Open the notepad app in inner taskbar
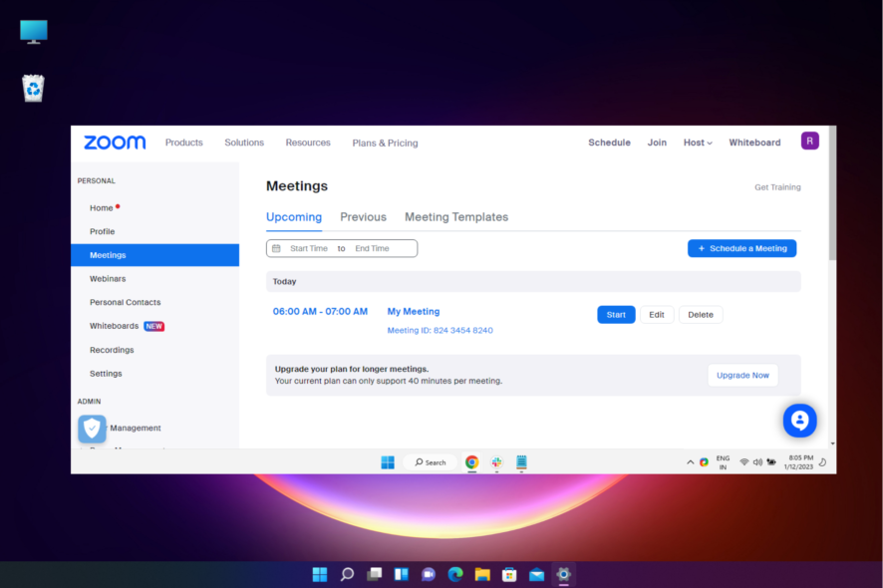The width and height of the screenshot is (883, 588). (x=521, y=462)
